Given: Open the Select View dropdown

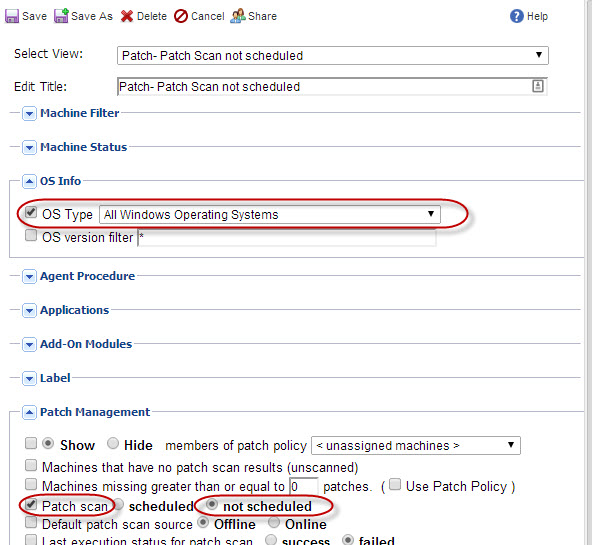Looking at the screenshot, I should point(333,55).
